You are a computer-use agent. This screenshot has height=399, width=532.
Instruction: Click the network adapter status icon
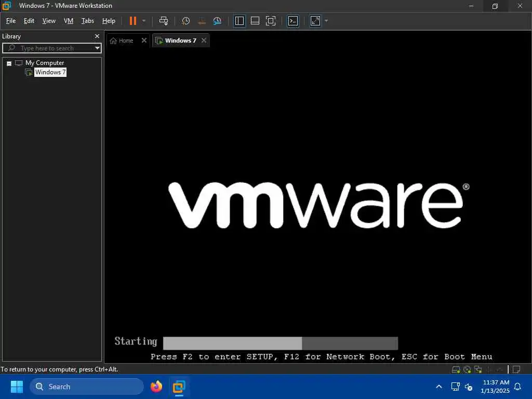[x=478, y=369]
